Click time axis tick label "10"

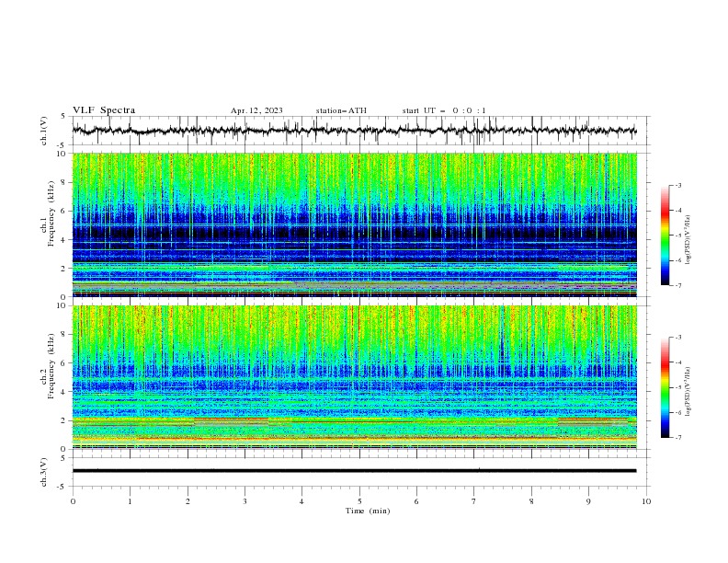coord(646,501)
